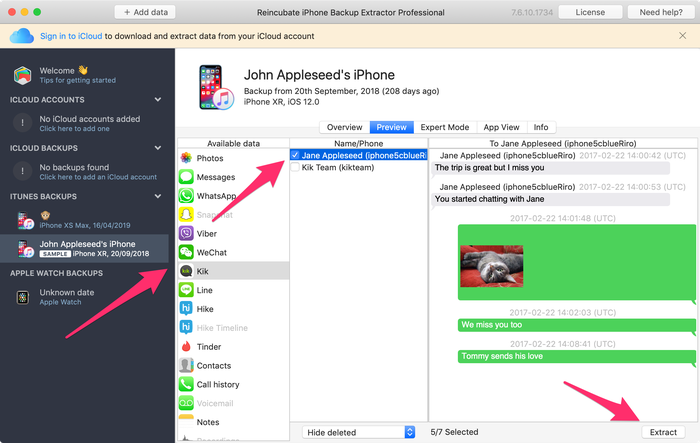Select the Messages app icon
This screenshot has width=700, height=443.
coord(186,177)
